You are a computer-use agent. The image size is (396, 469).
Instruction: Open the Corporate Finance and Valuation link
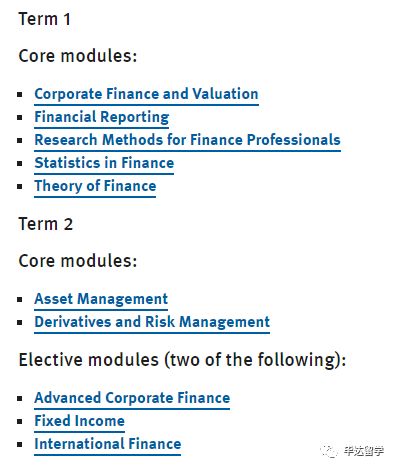146,94
